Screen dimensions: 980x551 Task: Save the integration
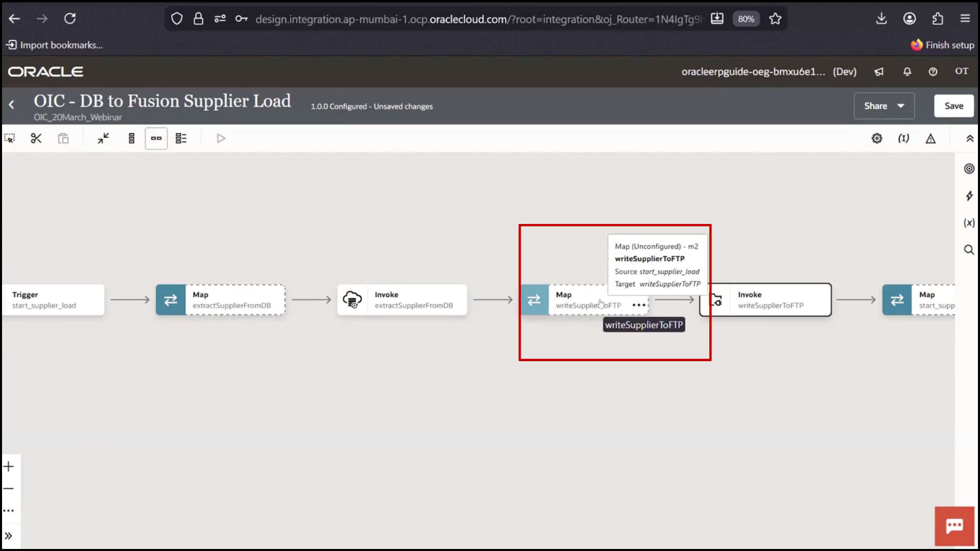(x=953, y=106)
